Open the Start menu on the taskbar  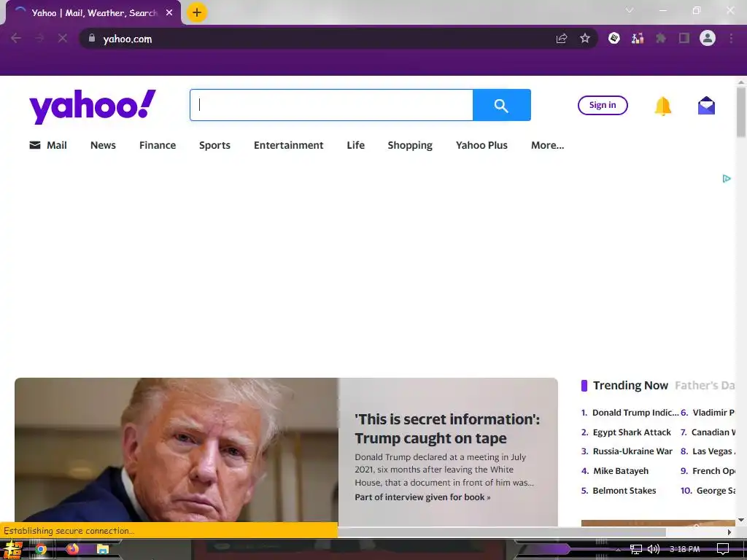point(12,550)
